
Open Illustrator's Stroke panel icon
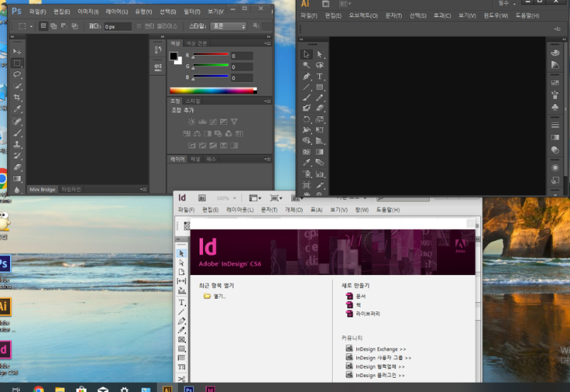(x=555, y=125)
